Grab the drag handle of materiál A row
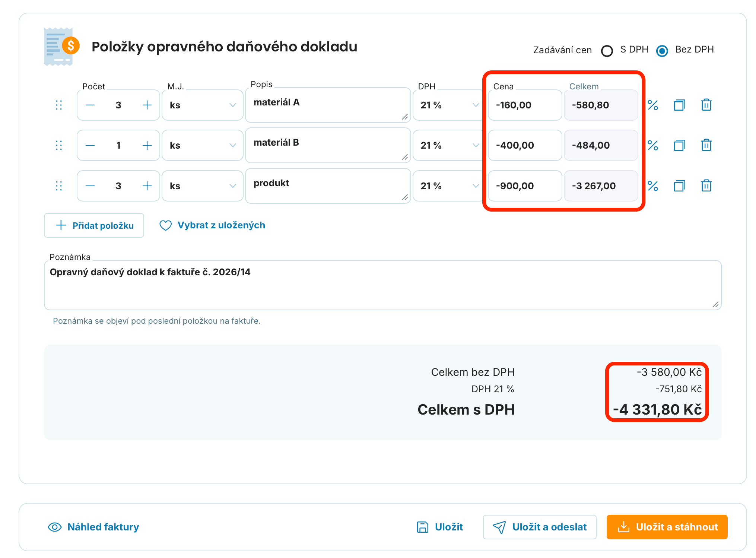Image resolution: width=756 pixels, height=558 pixels. tap(59, 105)
